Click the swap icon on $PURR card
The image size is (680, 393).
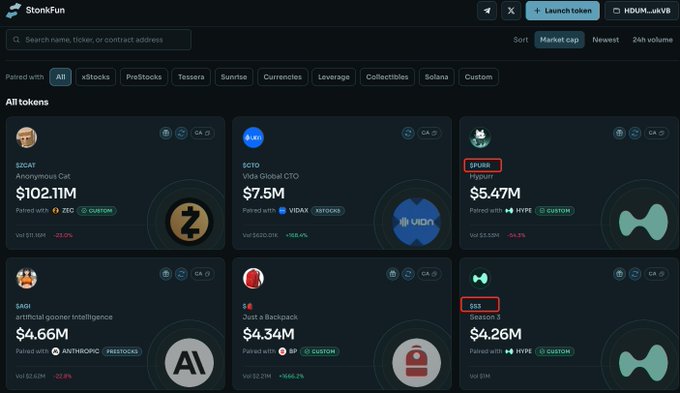(x=635, y=133)
